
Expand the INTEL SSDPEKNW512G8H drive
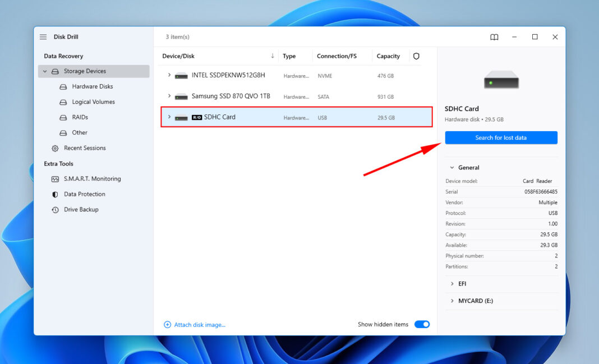tap(169, 75)
